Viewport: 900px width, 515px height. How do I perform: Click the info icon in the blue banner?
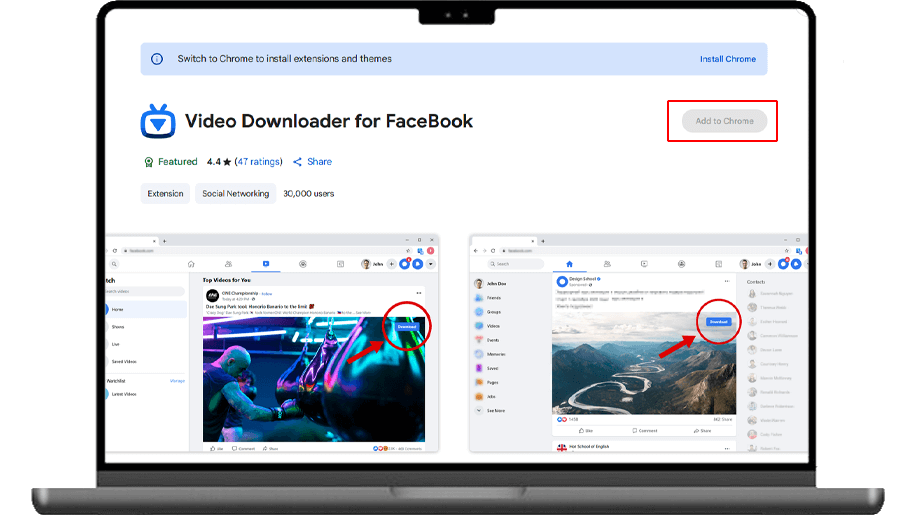[157, 59]
